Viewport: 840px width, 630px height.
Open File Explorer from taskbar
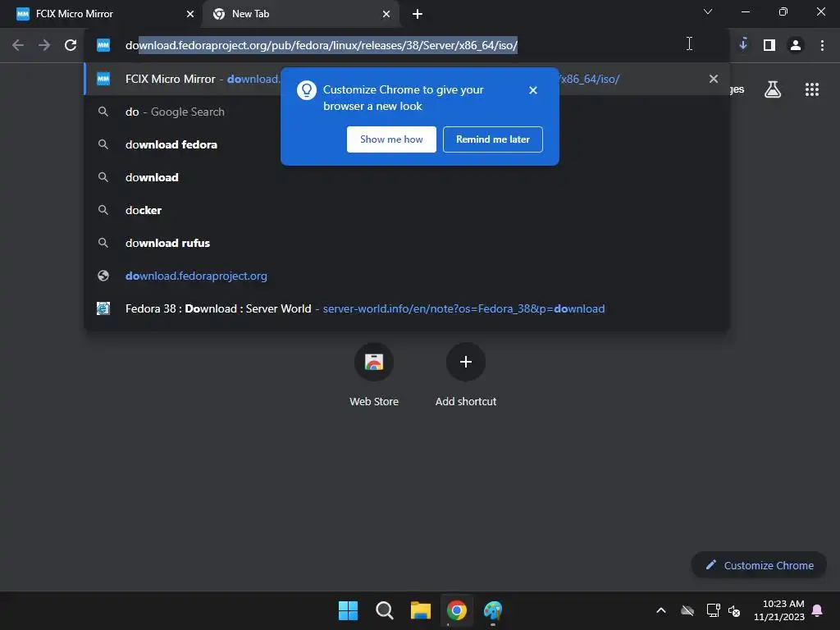[x=421, y=610]
